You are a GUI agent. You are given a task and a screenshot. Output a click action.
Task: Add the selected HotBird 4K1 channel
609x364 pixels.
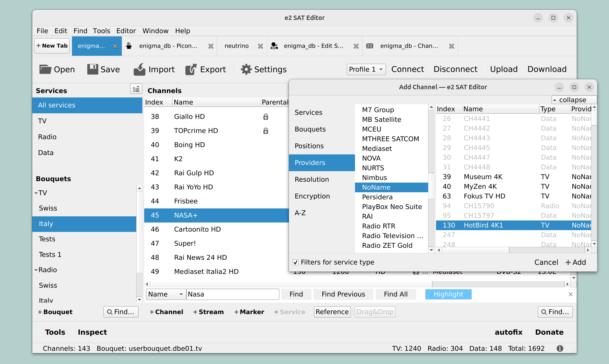click(575, 262)
